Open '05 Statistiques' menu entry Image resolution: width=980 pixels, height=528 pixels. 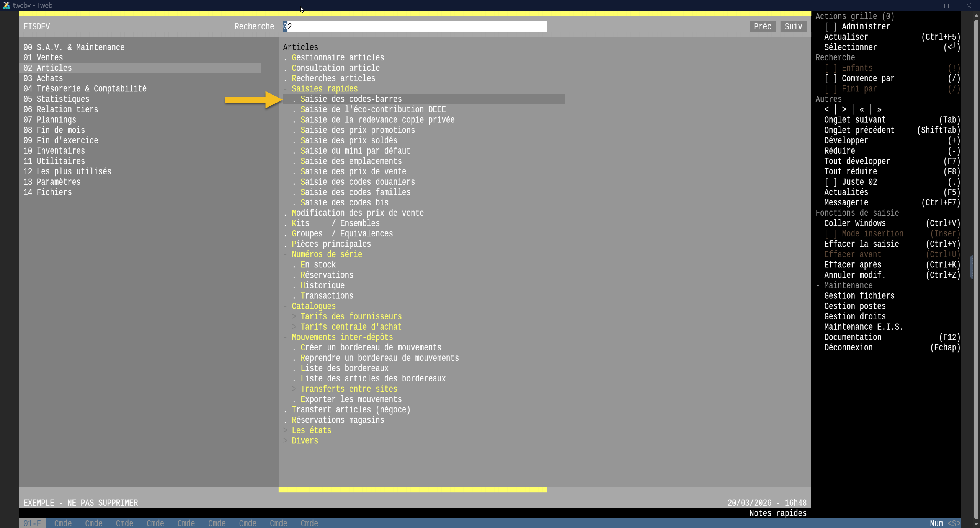56,99
